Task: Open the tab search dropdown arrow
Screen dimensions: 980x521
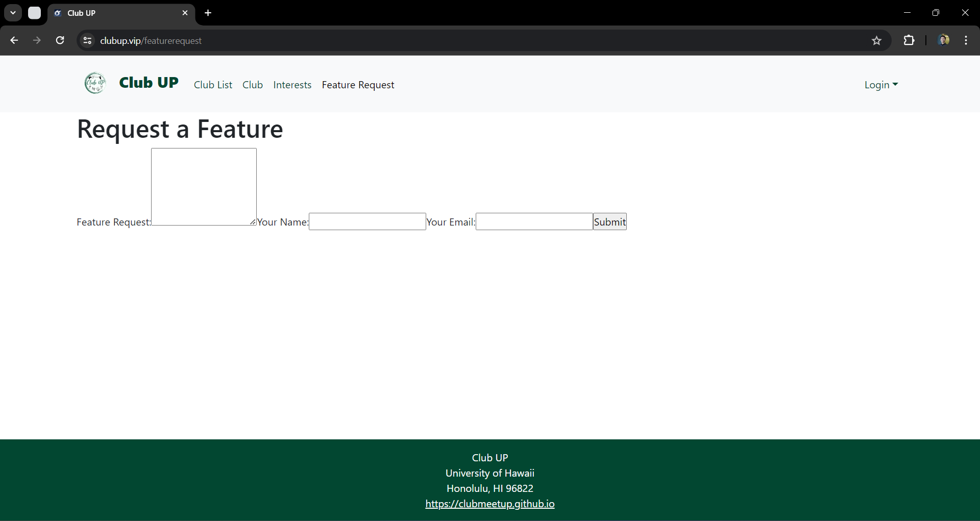Action: [13, 13]
